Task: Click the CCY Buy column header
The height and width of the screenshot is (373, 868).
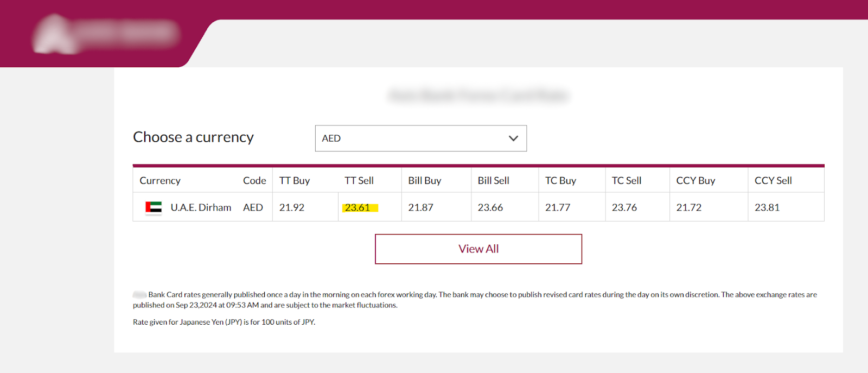Action: (x=695, y=181)
